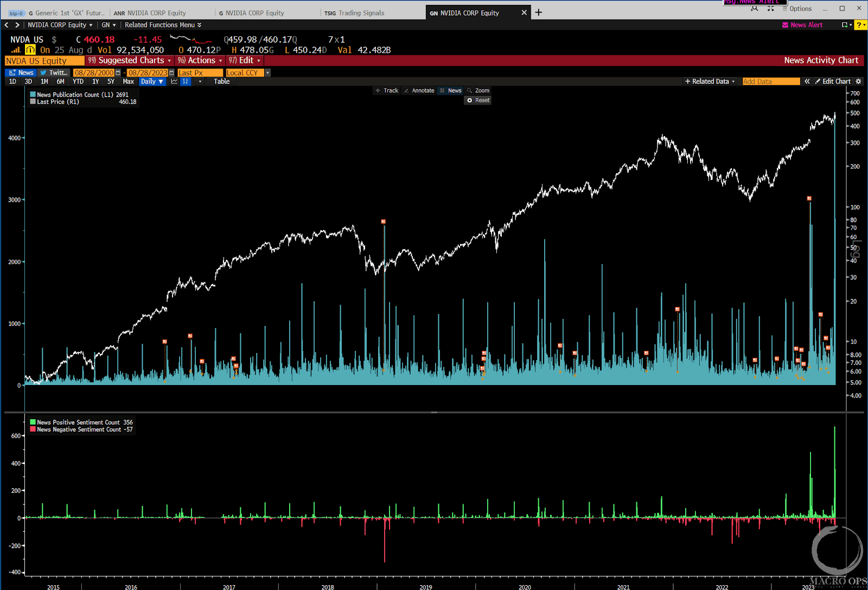This screenshot has height=590, width=868.
Task: Click Last Price grey legend swatch
Action: tap(33, 101)
